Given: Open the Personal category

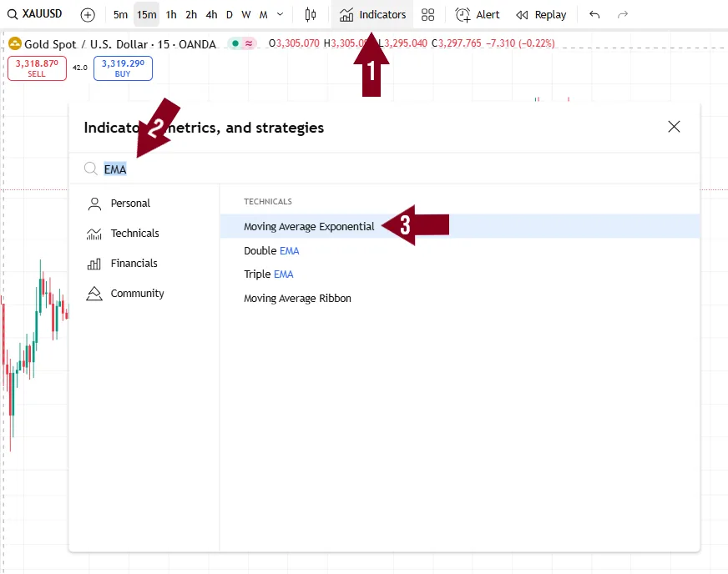Looking at the screenshot, I should coord(130,204).
